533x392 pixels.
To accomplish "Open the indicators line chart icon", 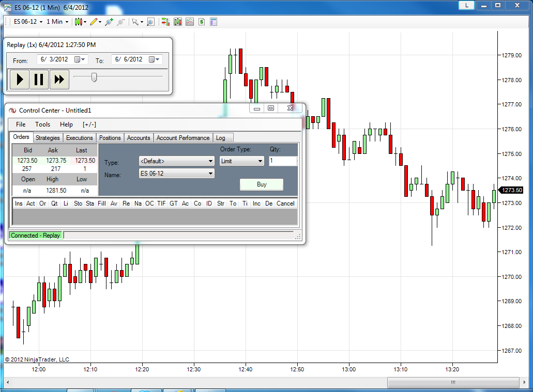I will click(x=190, y=22).
